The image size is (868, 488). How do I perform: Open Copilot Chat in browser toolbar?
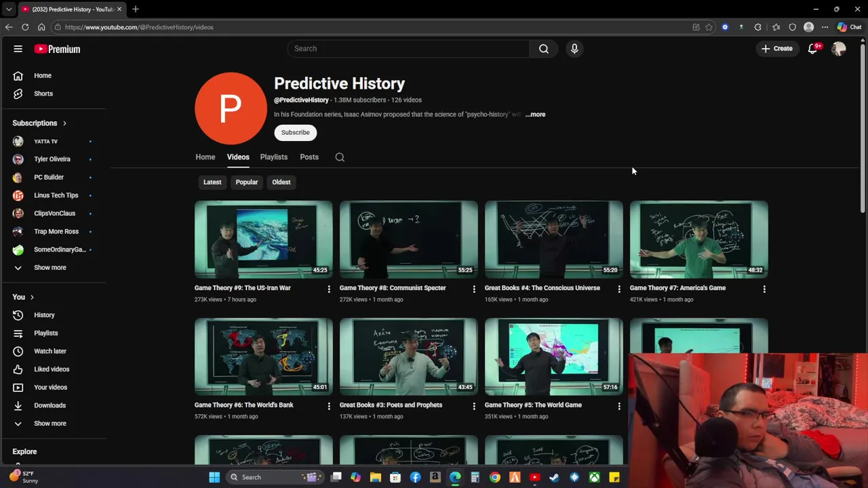pos(849,27)
